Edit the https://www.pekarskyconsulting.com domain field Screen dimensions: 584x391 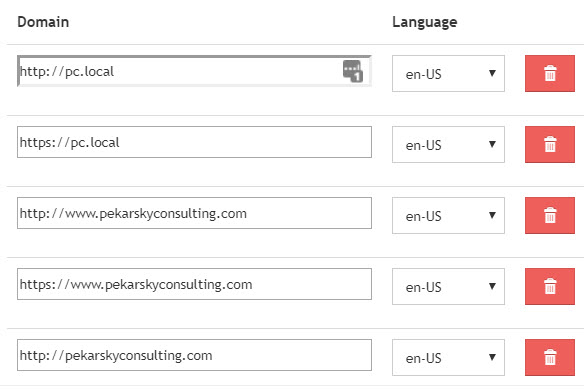[x=194, y=284]
